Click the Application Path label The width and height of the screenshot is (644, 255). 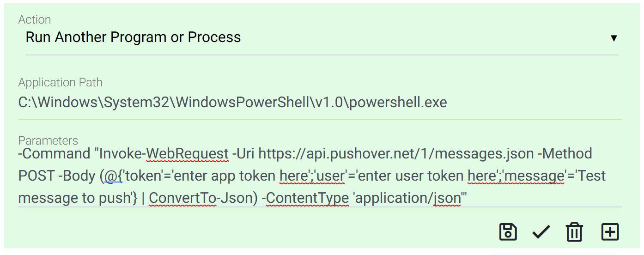pos(60,82)
